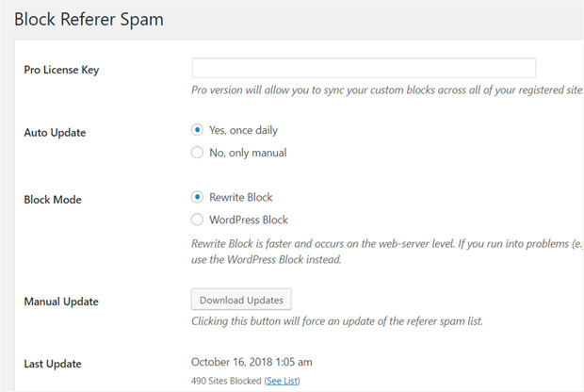Click the "WordPress Block" label text

pos(248,219)
